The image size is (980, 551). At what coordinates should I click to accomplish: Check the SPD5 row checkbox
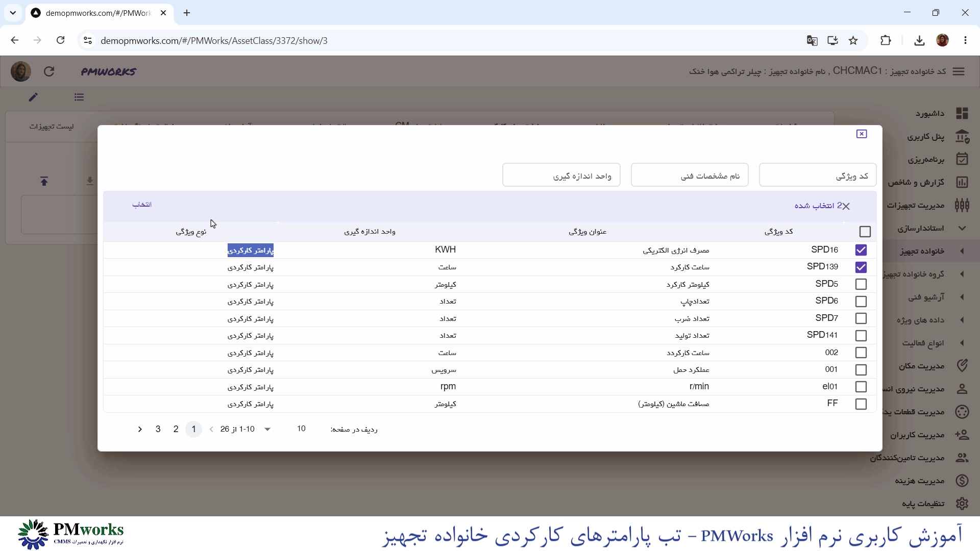pos(861,284)
